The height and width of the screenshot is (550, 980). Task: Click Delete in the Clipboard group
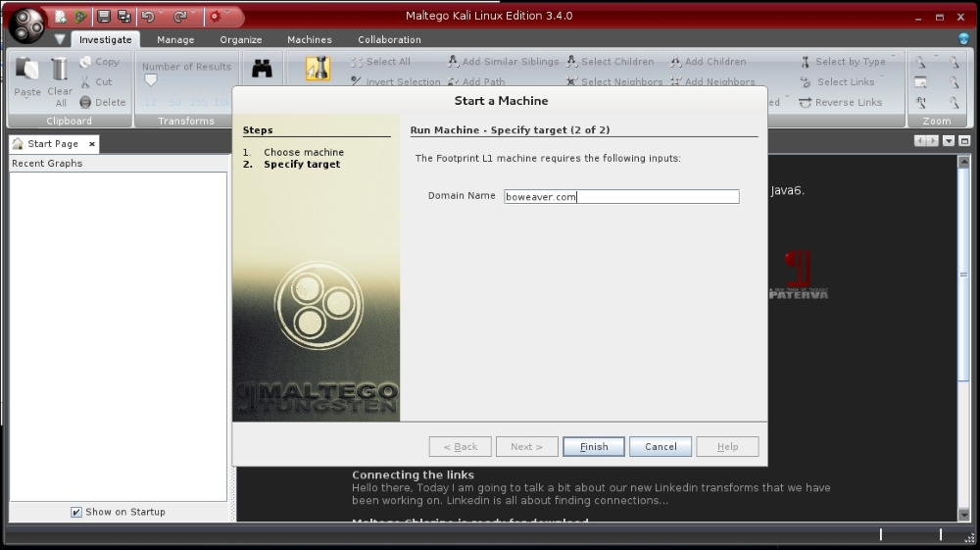coord(103,103)
